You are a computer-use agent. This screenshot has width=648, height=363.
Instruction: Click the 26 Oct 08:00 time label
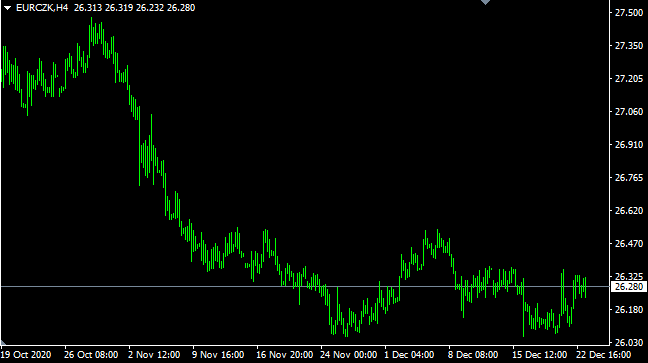point(91,355)
